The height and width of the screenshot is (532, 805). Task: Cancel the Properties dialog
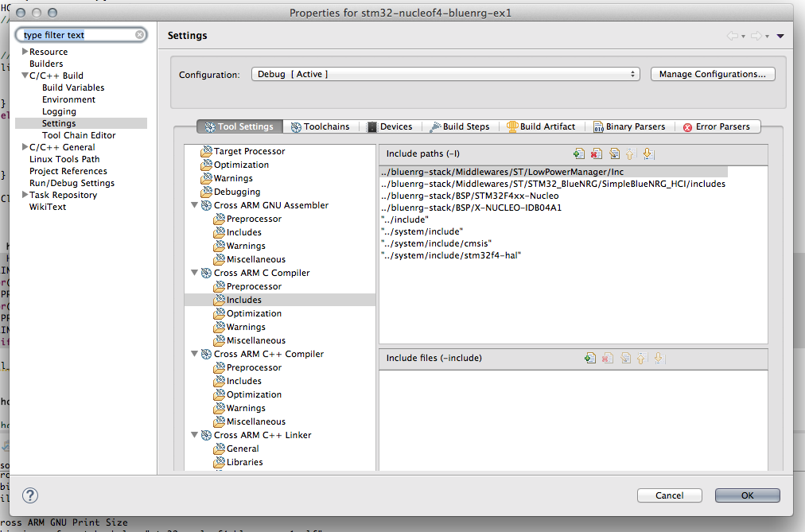click(670, 495)
